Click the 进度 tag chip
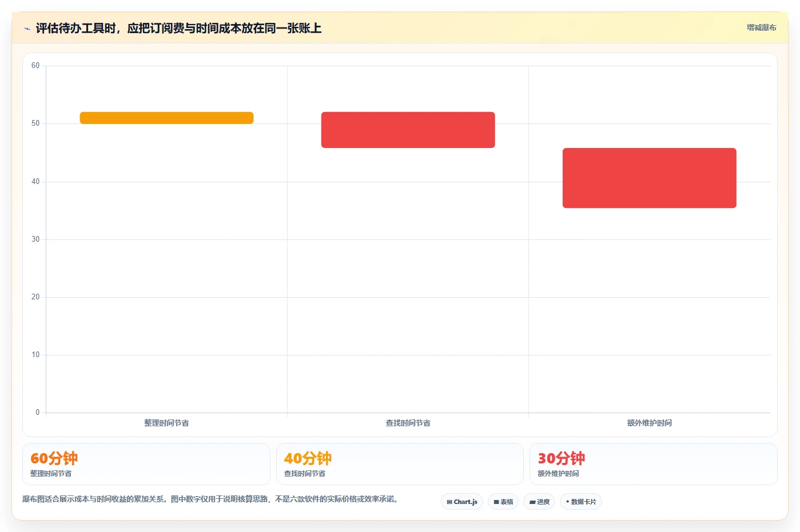Screen dimensions: 800x532 [x=539, y=502]
